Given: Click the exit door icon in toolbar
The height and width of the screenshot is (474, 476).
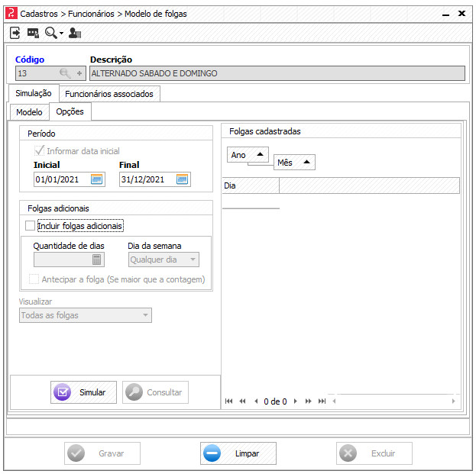Looking at the screenshot, I should pyautogui.click(x=15, y=33).
